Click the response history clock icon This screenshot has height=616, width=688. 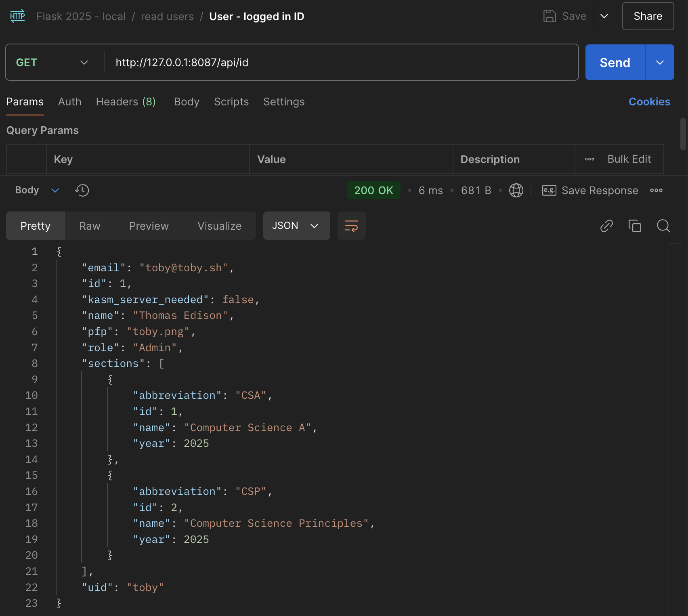coord(82,190)
